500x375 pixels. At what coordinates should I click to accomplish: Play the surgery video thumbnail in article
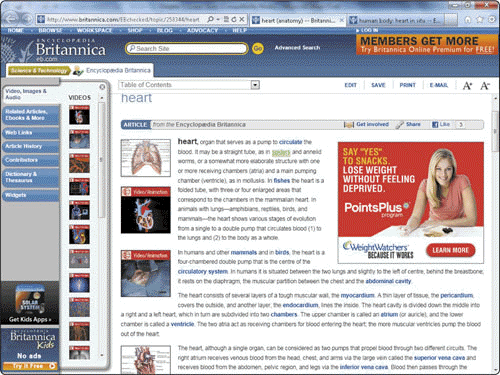(146, 273)
